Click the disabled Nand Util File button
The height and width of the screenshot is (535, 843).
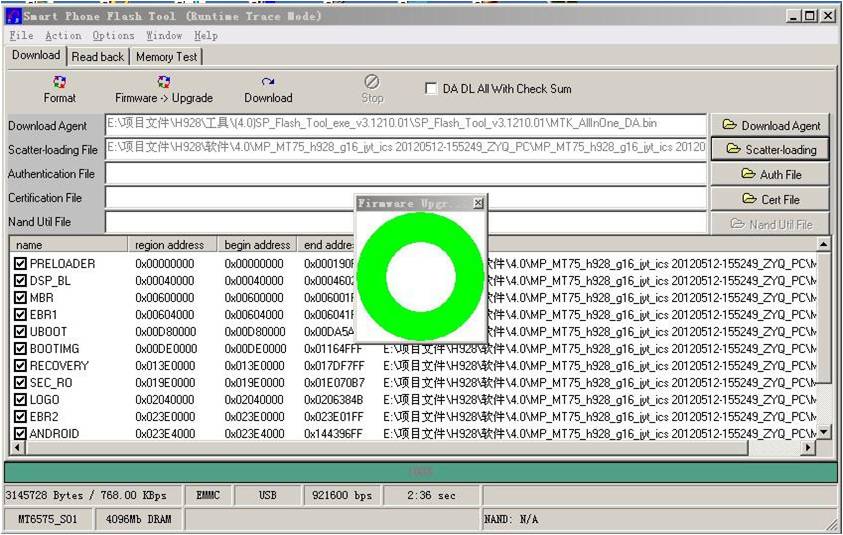[x=770, y=224]
